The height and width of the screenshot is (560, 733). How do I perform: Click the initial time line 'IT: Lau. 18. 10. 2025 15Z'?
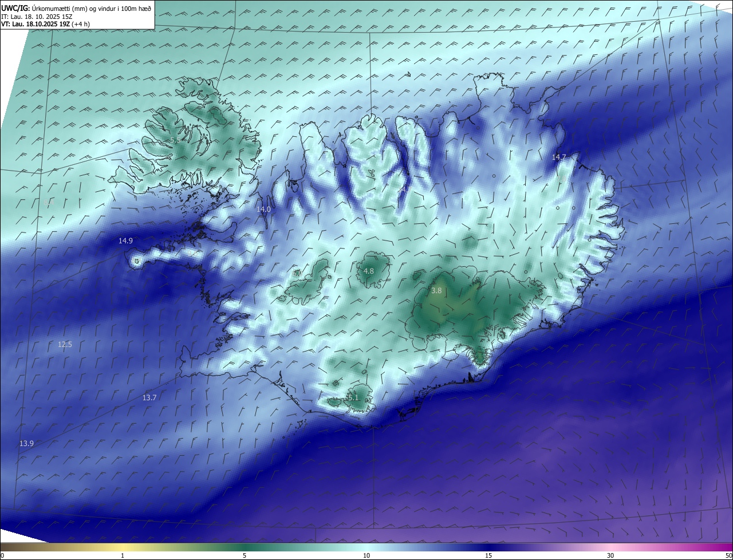pos(38,17)
